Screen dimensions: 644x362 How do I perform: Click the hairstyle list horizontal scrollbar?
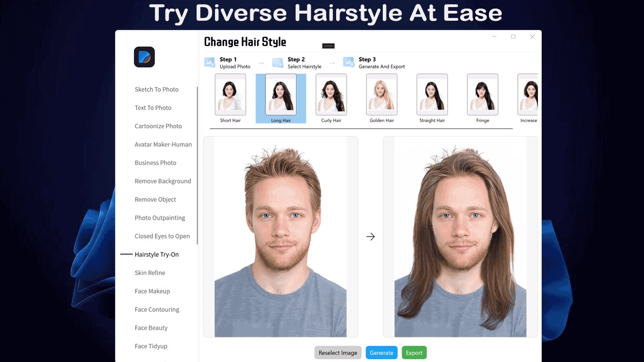pos(361,128)
